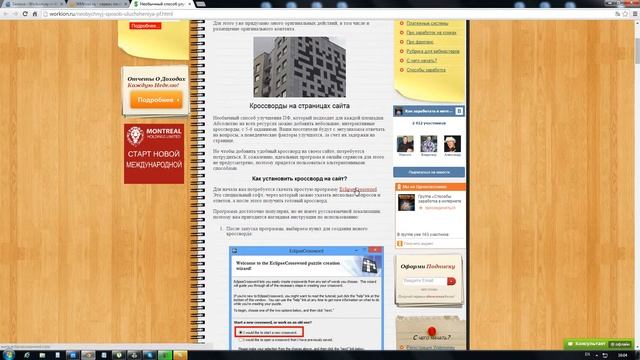Select 'open a crossword previously saved' radio option
Image resolution: width=640 pixels, height=360 pixels.
click(241, 340)
